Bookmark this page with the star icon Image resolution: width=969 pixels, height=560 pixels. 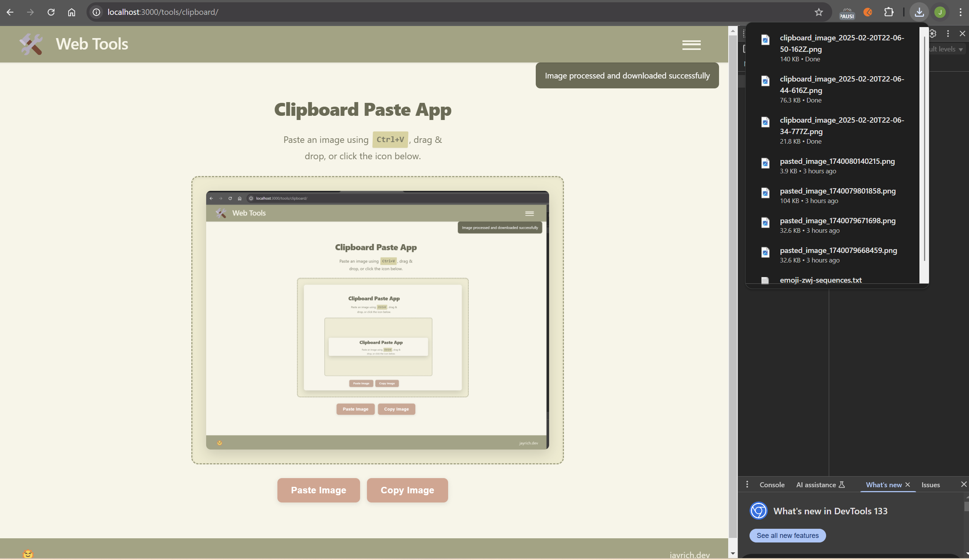[819, 12]
